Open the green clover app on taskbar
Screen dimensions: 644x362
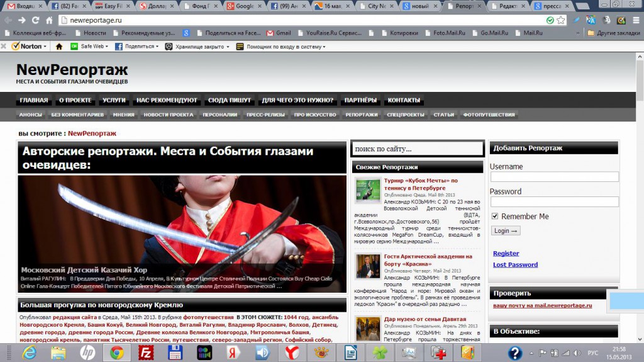tap(379, 353)
